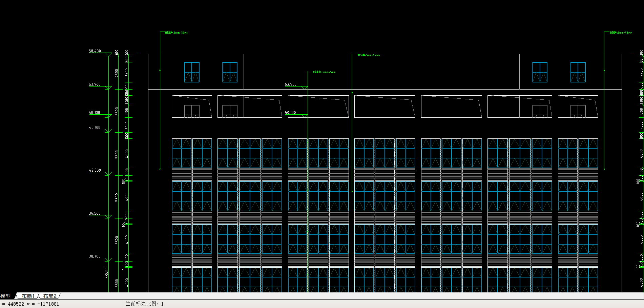
Task: Select the 58.400 elevation label
Action: point(95,51)
